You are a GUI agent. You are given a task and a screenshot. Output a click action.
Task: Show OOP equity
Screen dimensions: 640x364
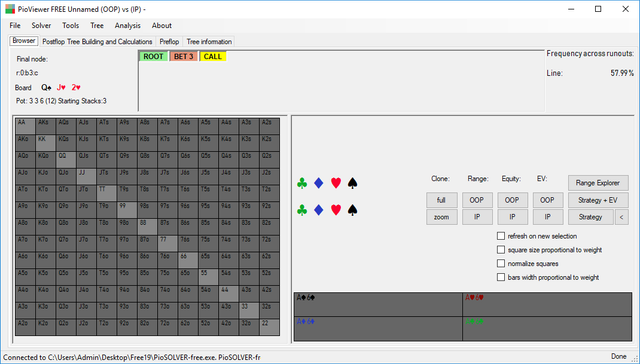(512, 200)
